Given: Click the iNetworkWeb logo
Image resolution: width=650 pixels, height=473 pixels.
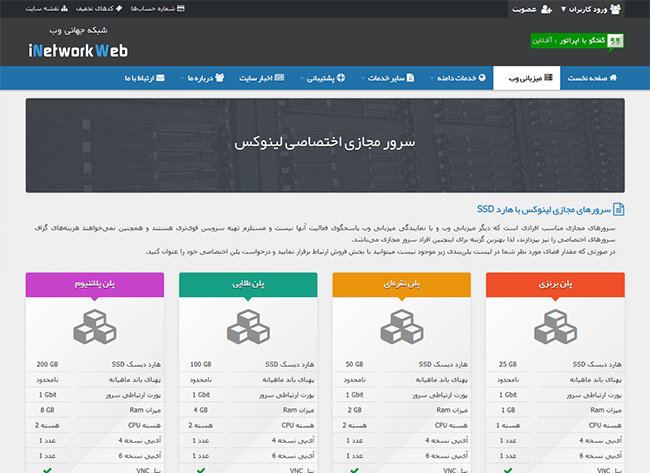Looking at the screenshot, I should point(78,51).
